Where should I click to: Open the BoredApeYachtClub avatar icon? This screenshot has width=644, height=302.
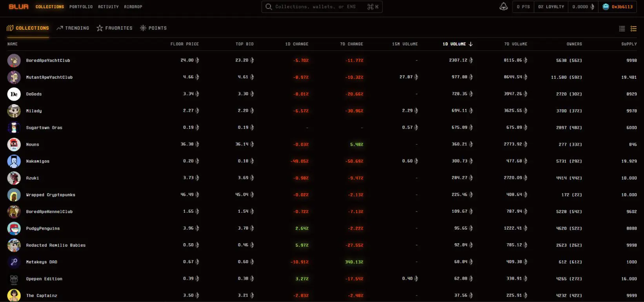14,61
